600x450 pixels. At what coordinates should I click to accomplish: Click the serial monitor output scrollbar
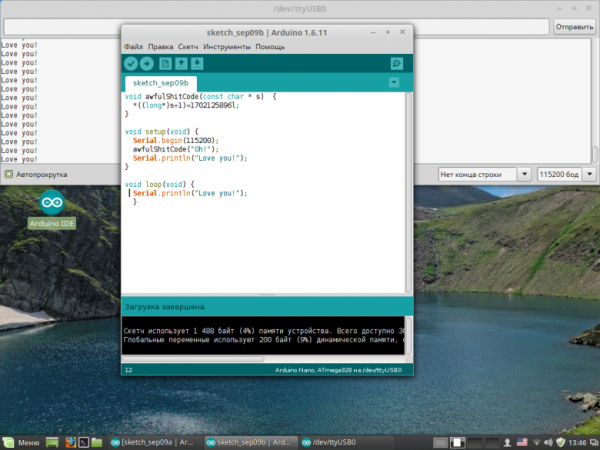(x=595, y=154)
